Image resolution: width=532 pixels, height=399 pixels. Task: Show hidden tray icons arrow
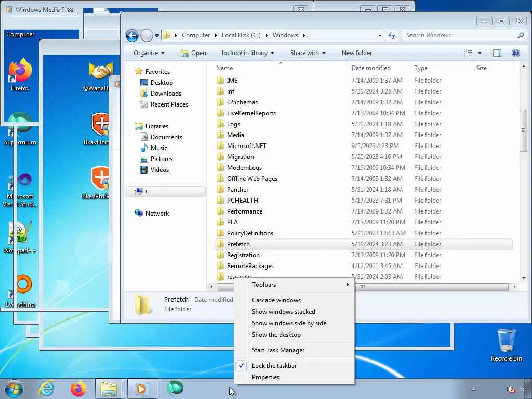coord(473,389)
